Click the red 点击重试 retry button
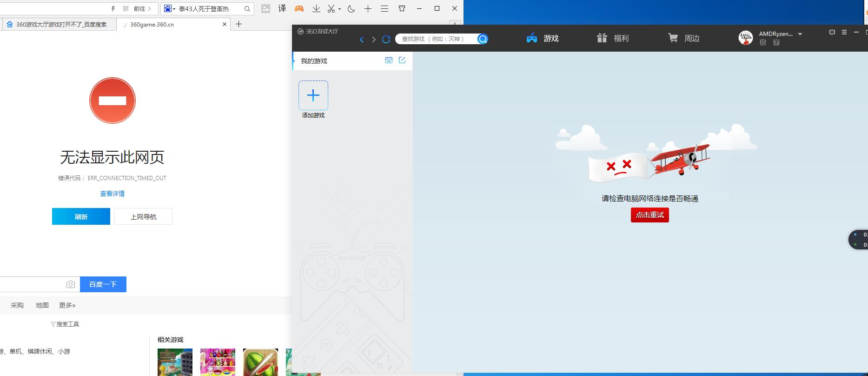Image resolution: width=868 pixels, height=376 pixels. (649, 215)
